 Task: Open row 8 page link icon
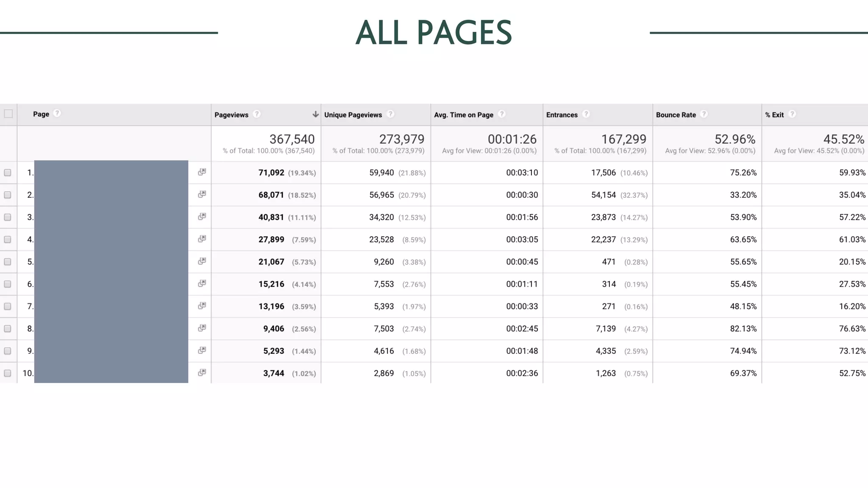[202, 328]
